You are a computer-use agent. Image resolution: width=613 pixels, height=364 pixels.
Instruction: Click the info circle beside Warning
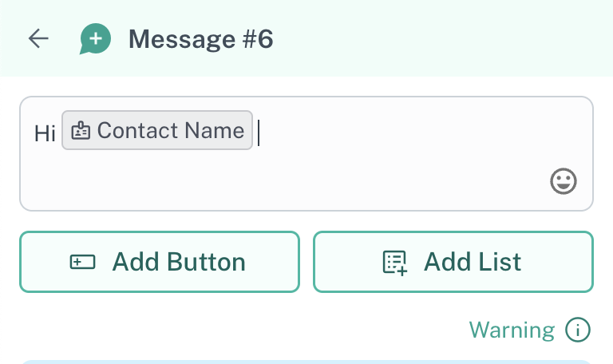577,329
